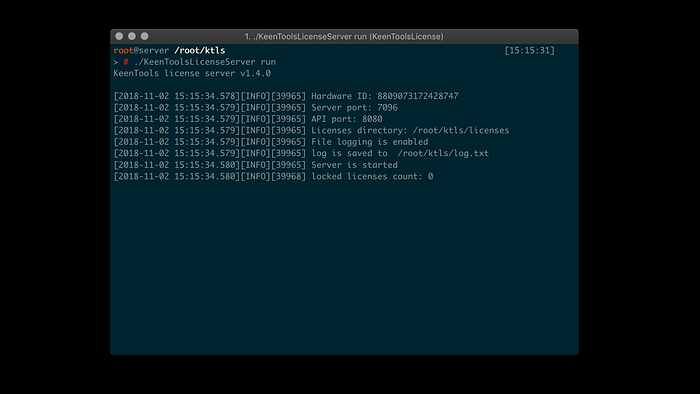Maximize the terminal window
The height and width of the screenshot is (394, 700).
pyautogui.click(x=144, y=36)
